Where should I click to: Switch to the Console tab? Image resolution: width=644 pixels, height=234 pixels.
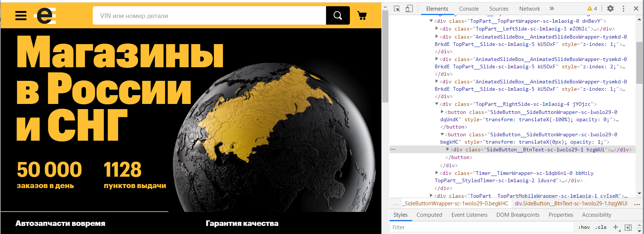pyautogui.click(x=469, y=9)
